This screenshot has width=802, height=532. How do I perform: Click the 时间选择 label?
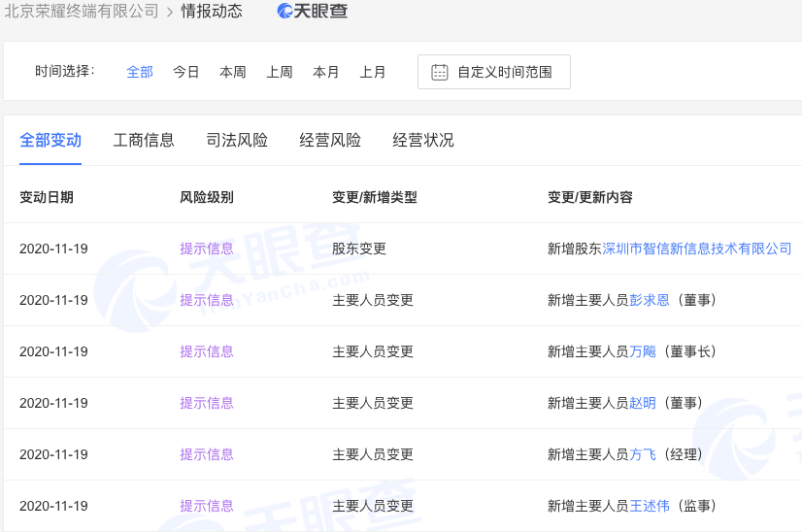[65, 71]
